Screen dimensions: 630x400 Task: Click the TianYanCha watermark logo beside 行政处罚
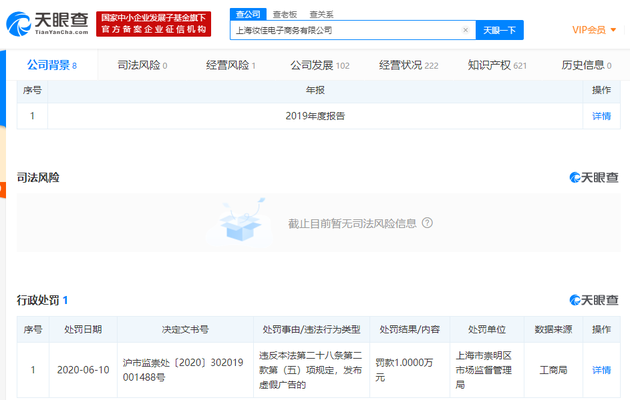[x=593, y=300]
